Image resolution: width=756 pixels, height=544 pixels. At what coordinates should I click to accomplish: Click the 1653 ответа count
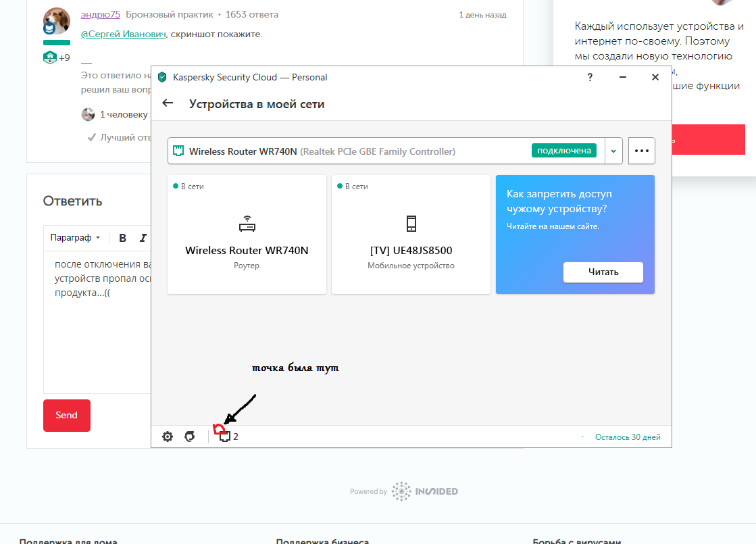[252, 14]
